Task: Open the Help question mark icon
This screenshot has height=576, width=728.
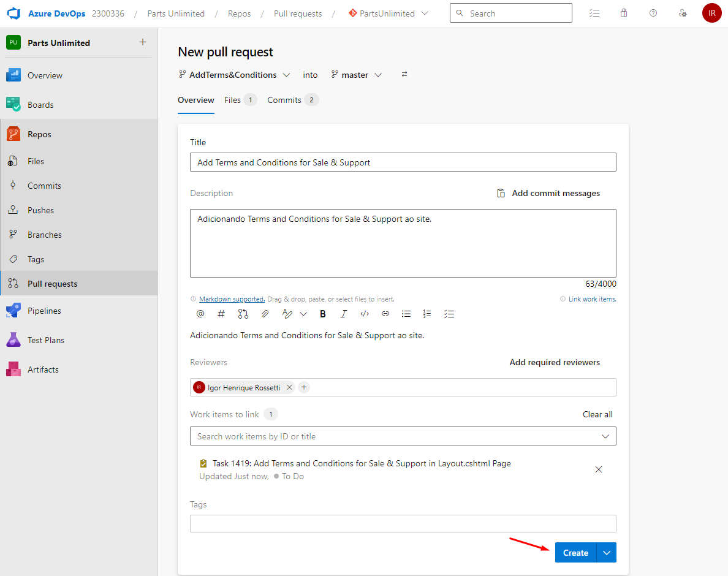Action: (653, 13)
